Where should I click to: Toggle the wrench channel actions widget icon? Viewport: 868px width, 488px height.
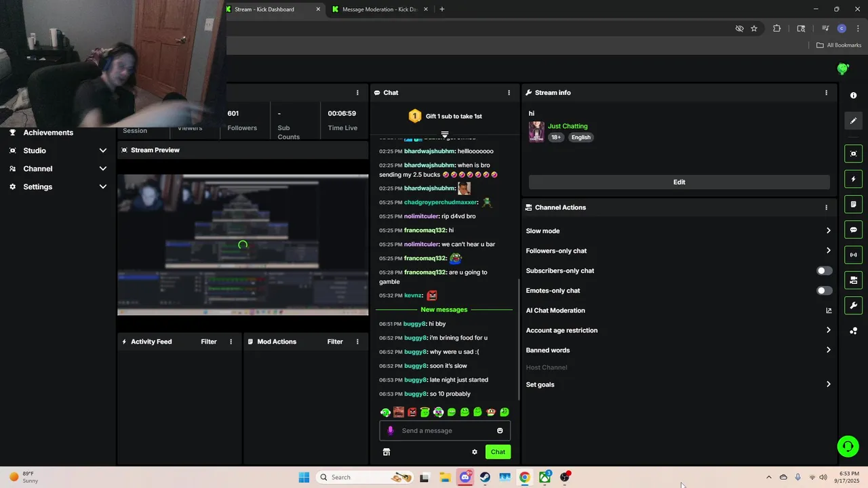[x=853, y=306]
